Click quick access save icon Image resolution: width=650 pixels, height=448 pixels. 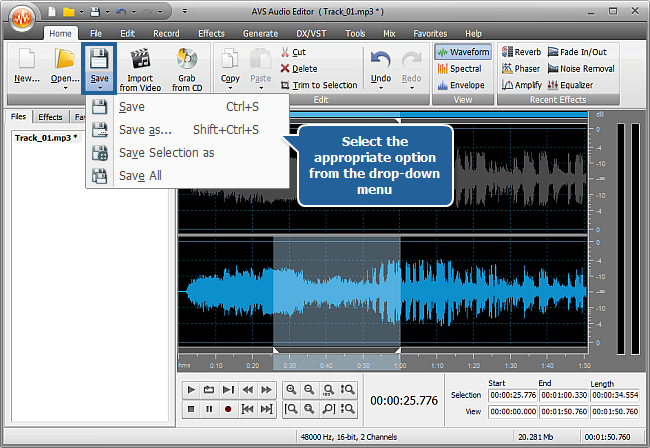tap(95, 12)
